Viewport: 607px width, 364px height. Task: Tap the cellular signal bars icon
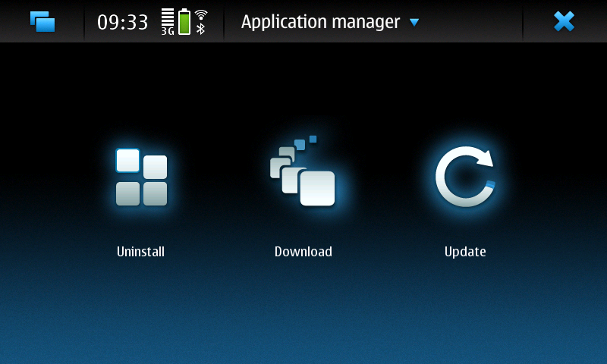click(x=168, y=17)
